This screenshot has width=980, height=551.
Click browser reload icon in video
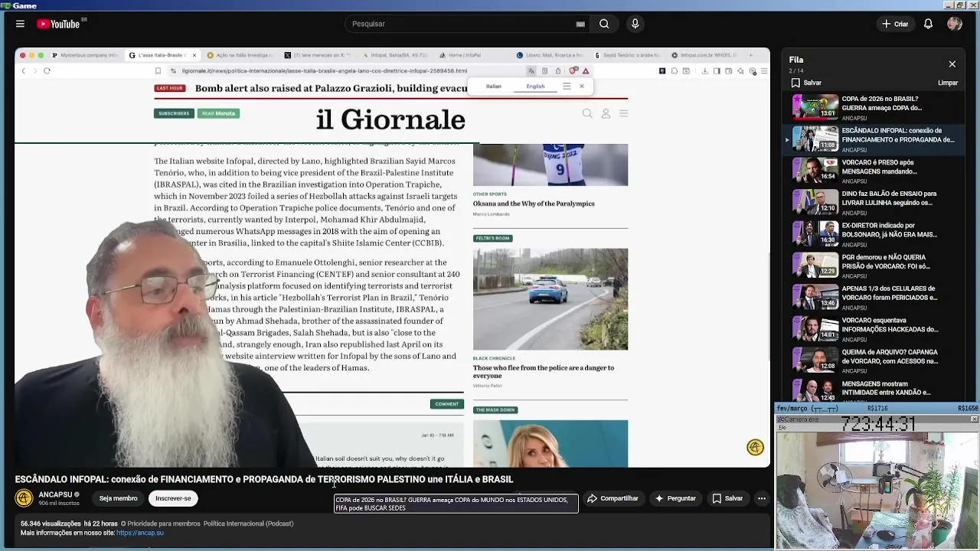pos(47,71)
